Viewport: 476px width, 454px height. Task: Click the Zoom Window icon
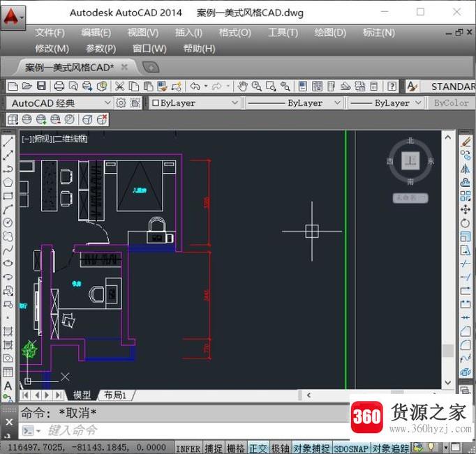(x=271, y=86)
